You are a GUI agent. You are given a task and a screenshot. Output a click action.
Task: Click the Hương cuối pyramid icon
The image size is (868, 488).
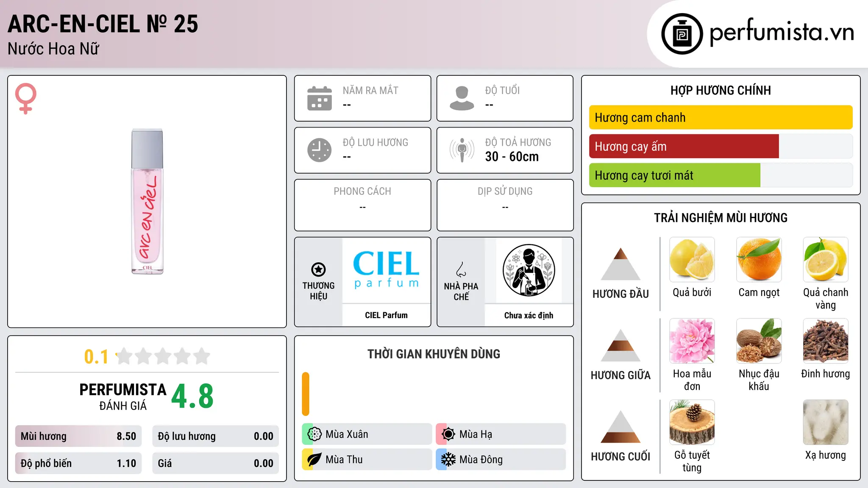620,427
